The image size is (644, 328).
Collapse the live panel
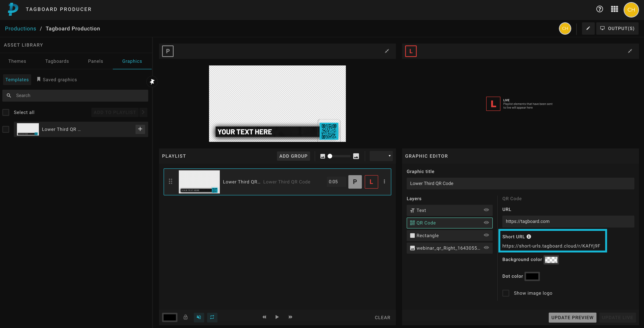(630, 51)
